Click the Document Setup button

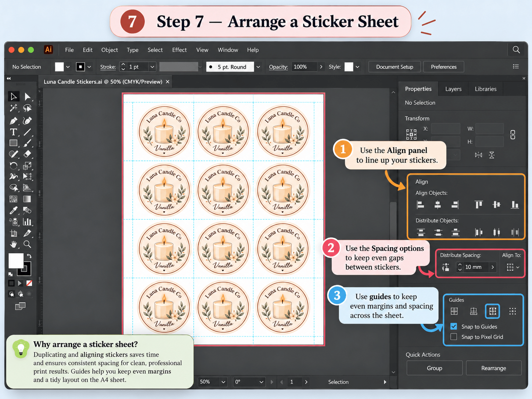pos(395,67)
